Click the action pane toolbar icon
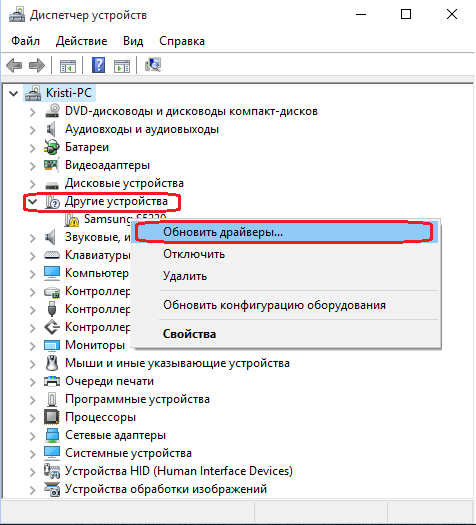The height and width of the screenshot is (525, 476). pos(122,66)
